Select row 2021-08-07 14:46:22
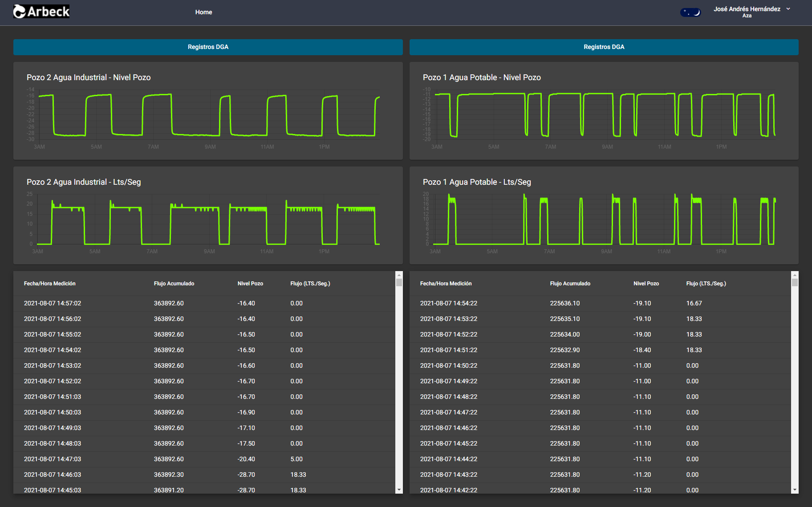The image size is (812, 507). tap(600, 428)
